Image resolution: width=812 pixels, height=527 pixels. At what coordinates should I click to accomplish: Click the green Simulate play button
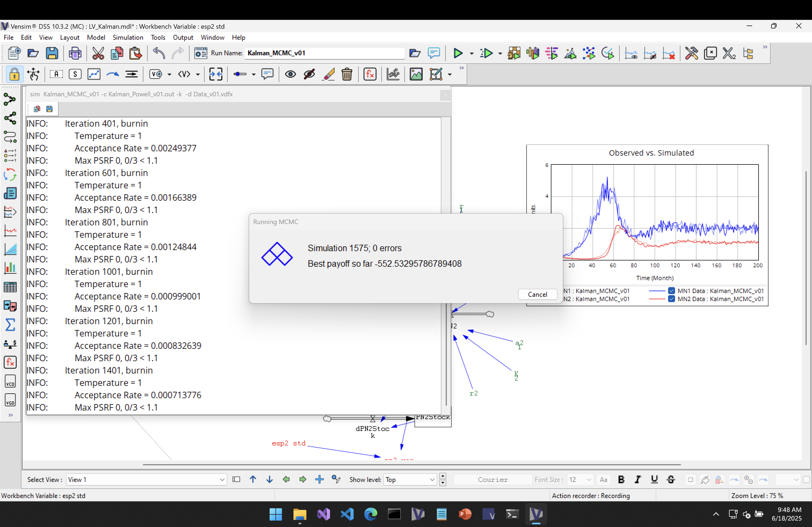[x=458, y=53]
